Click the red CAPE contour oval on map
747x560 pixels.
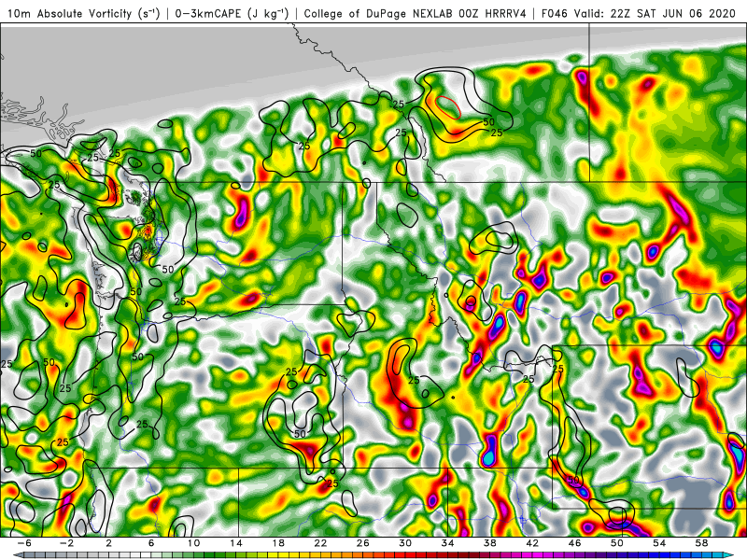(x=448, y=107)
